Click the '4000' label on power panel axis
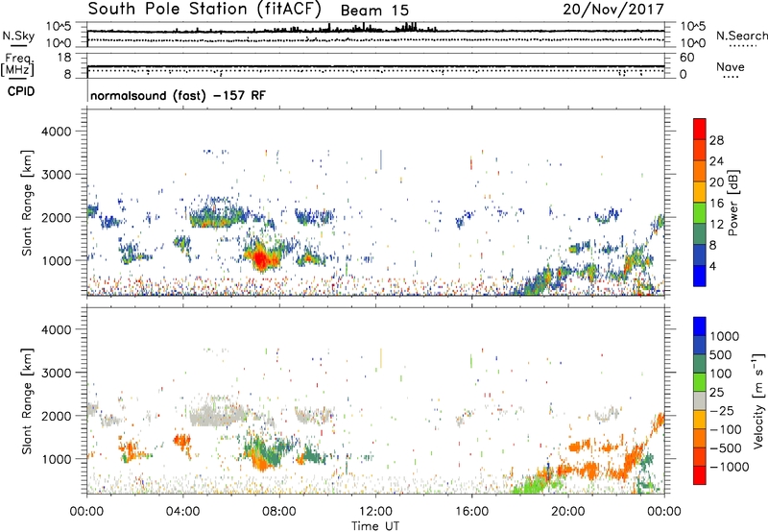768x532 pixels. tap(57, 132)
